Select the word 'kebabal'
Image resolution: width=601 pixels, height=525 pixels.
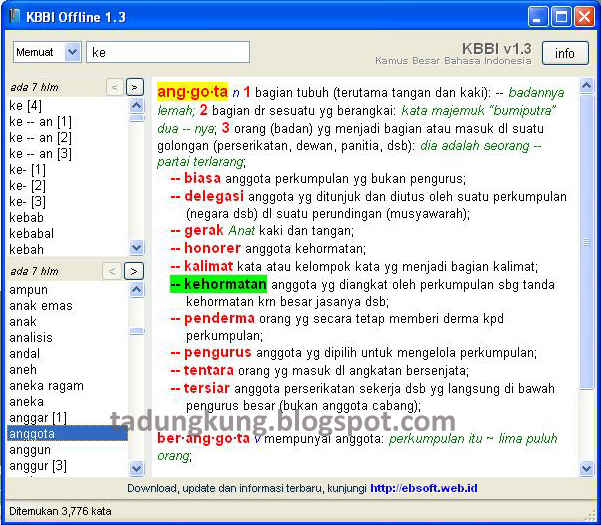[x=31, y=233]
